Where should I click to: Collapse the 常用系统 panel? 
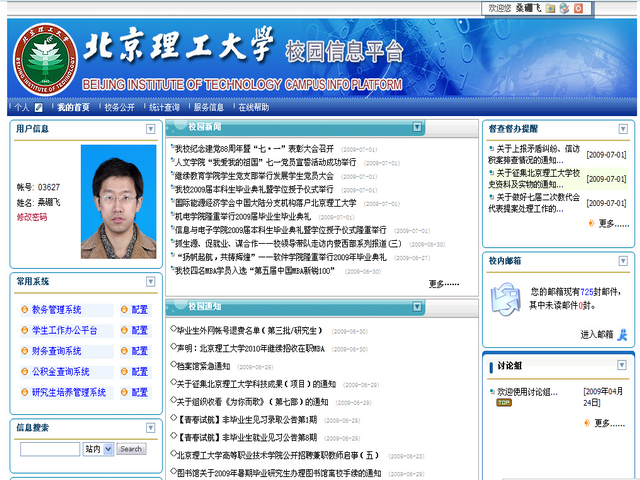point(151,283)
